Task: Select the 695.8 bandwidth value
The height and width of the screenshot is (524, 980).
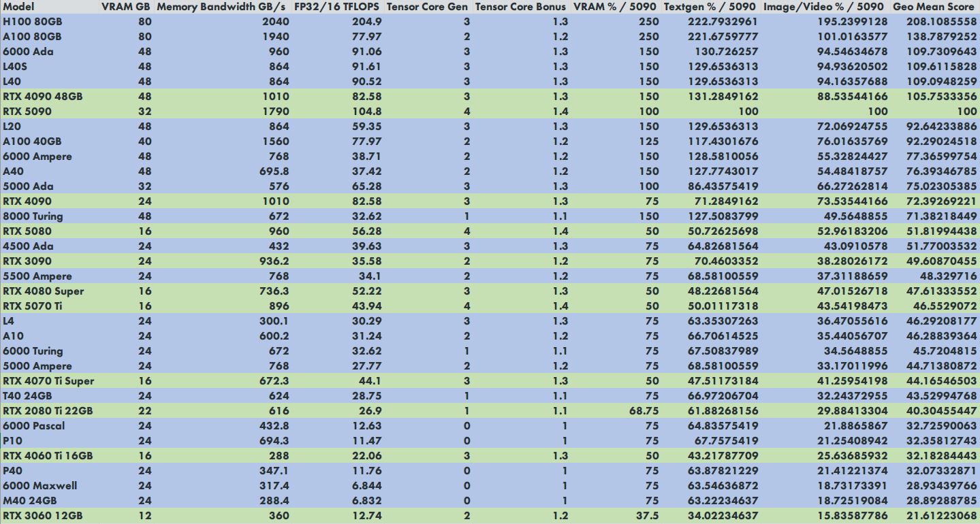Action: pos(273,171)
